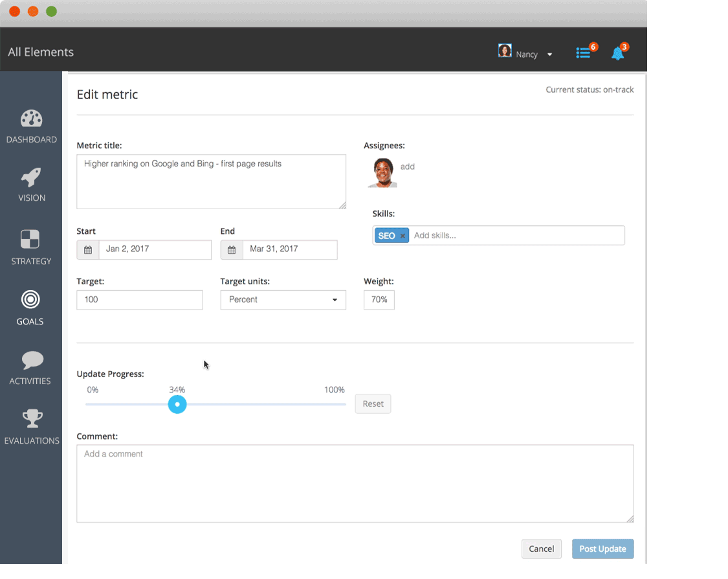Click Nancy's profile avatar in header
728x579 pixels.
coord(505,50)
